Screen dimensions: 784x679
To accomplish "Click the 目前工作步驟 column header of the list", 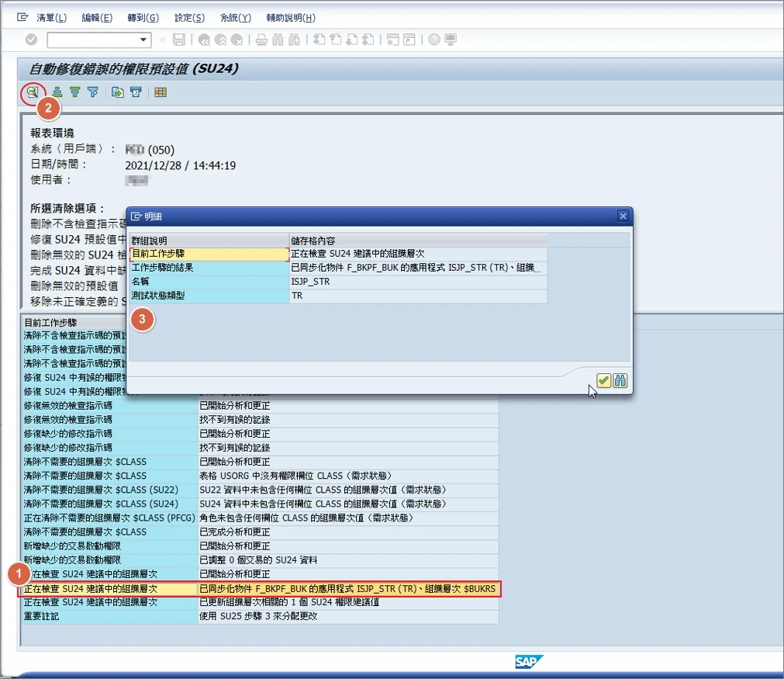I will tap(75, 322).
